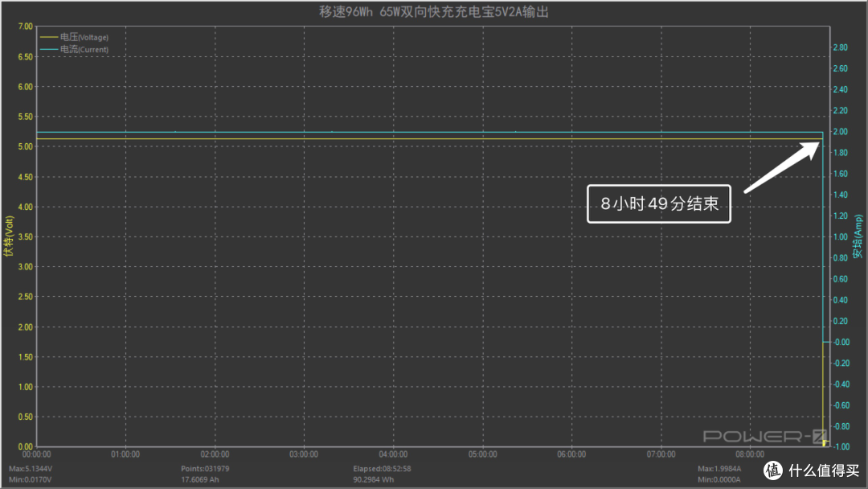Viewport: 868px width, 489px height.
Task: Click the 2.80 current axis label
Action: tap(841, 47)
